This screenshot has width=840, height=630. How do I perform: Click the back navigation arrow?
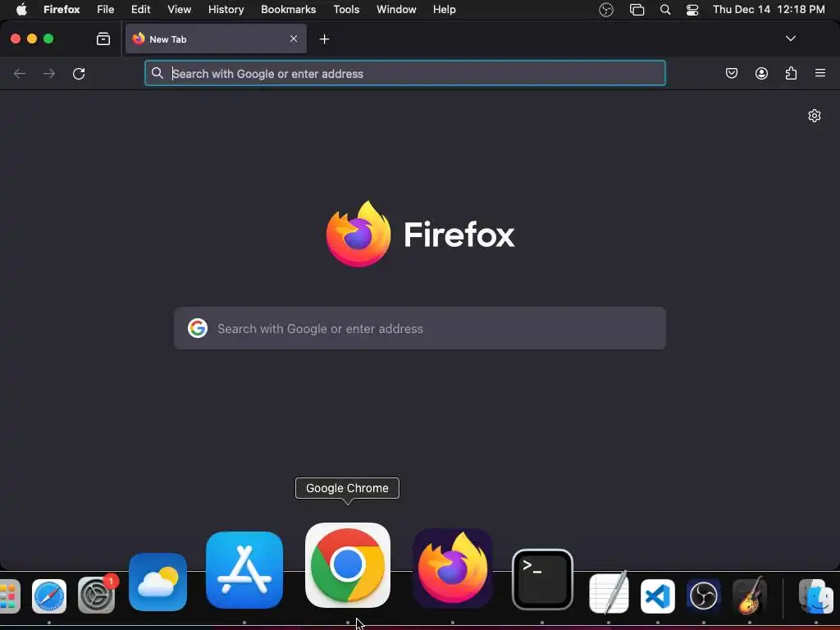pos(20,73)
